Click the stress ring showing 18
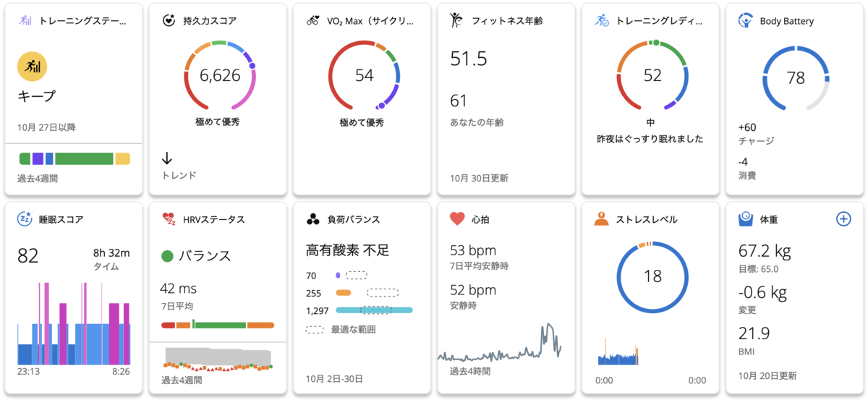Image resolution: width=868 pixels, height=400 pixels. click(652, 276)
